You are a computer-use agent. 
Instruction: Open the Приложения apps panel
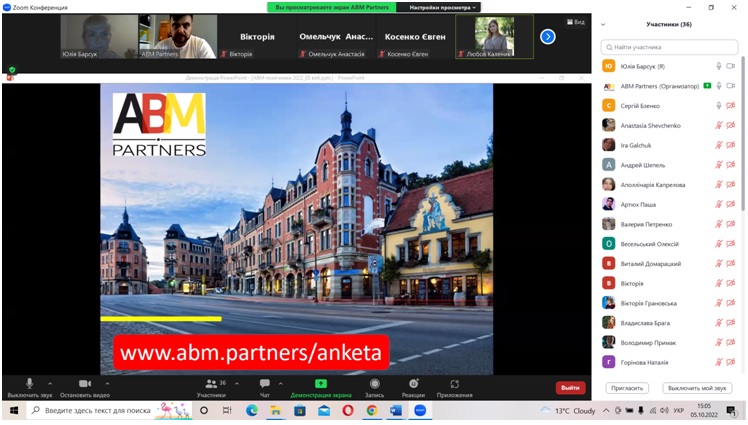click(455, 388)
